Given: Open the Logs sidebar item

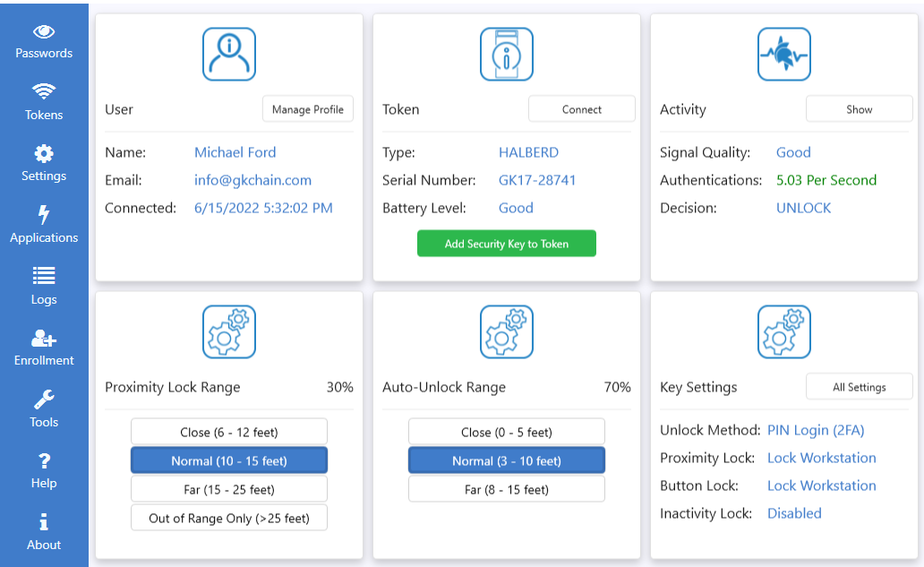Looking at the screenshot, I should (x=44, y=288).
